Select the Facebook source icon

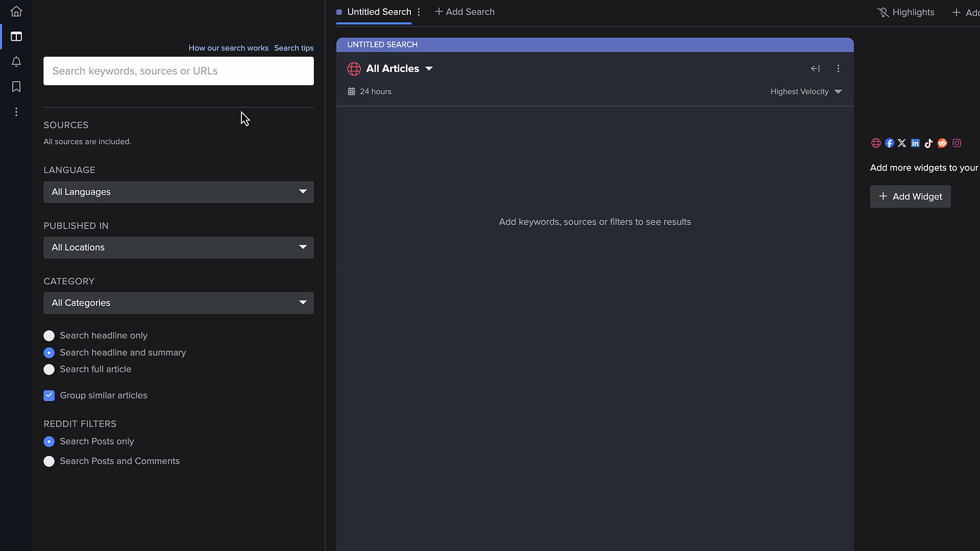point(890,143)
